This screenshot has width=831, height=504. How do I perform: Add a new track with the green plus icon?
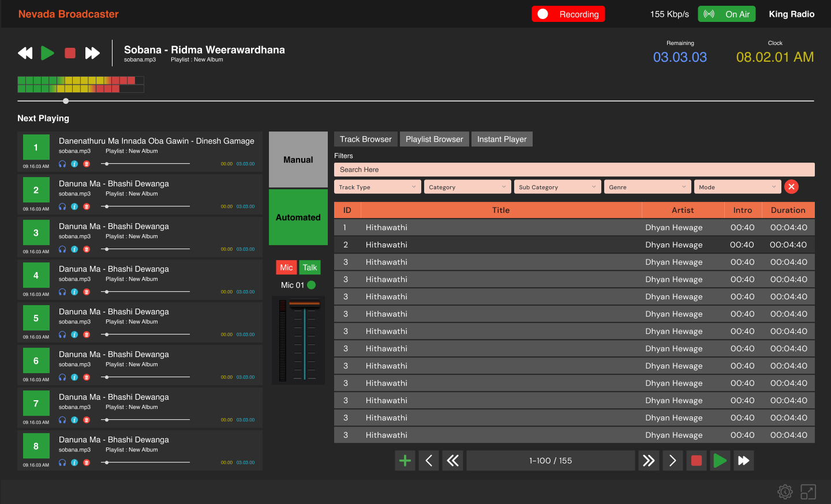pos(405,460)
